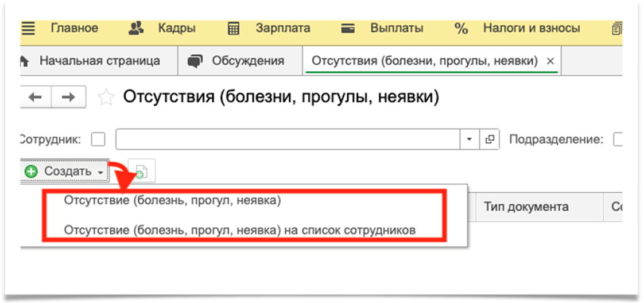Click the Зарплата calculator icon
Viewport: 644px width, 303px height.
tap(234, 29)
